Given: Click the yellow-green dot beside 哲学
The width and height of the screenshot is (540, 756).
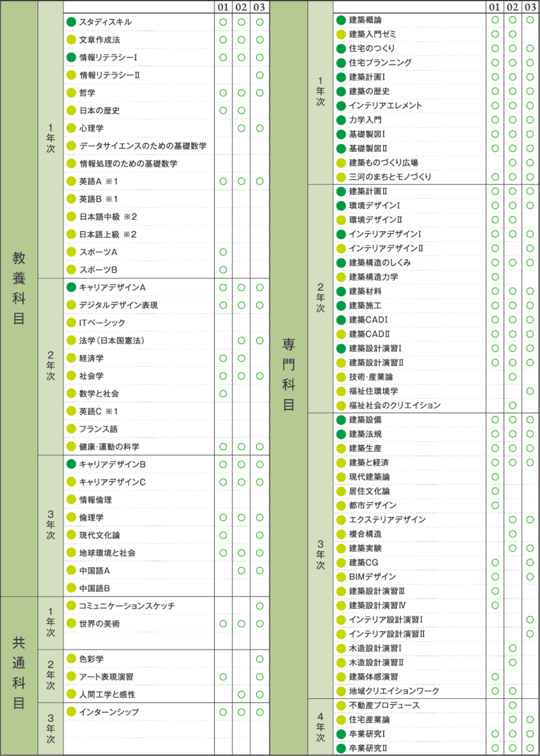Looking at the screenshot, I should tap(71, 93).
